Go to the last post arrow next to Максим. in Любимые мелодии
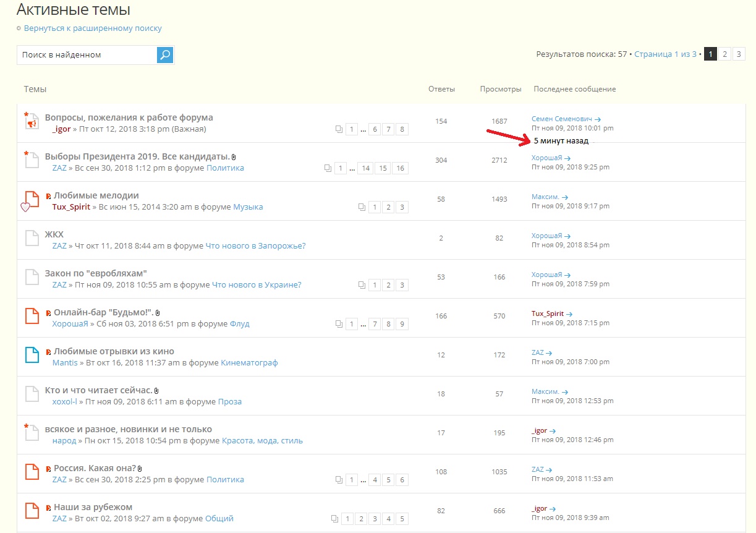Image resolution: width=756 pixels, height=533 pixels. coord(565,197)
